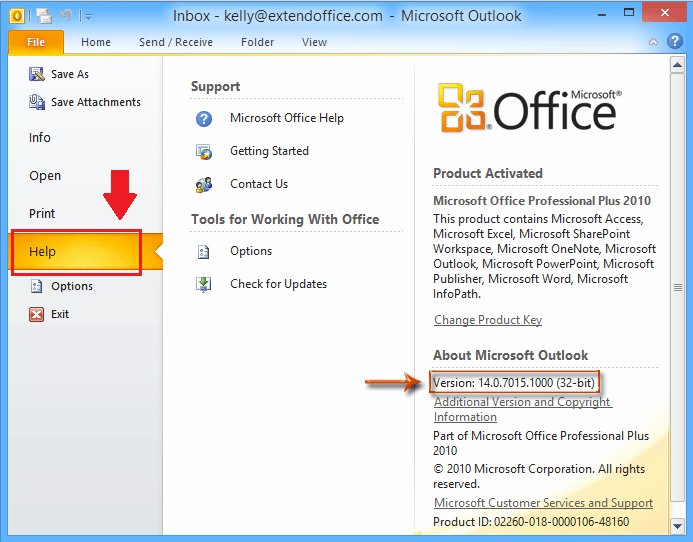This screenshot has height=542, width=693.
Task: Click the Office logo image
Action: point(530,108)
